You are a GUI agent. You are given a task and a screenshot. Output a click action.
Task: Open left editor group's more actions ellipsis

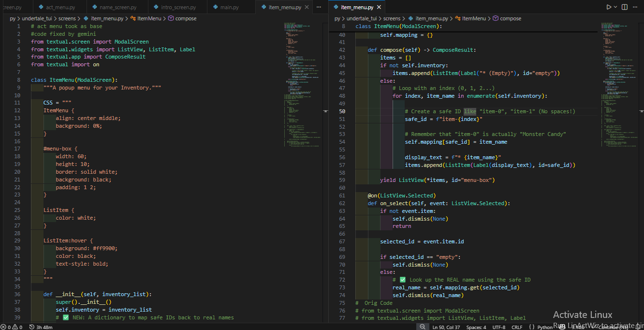tap(319, 7)
